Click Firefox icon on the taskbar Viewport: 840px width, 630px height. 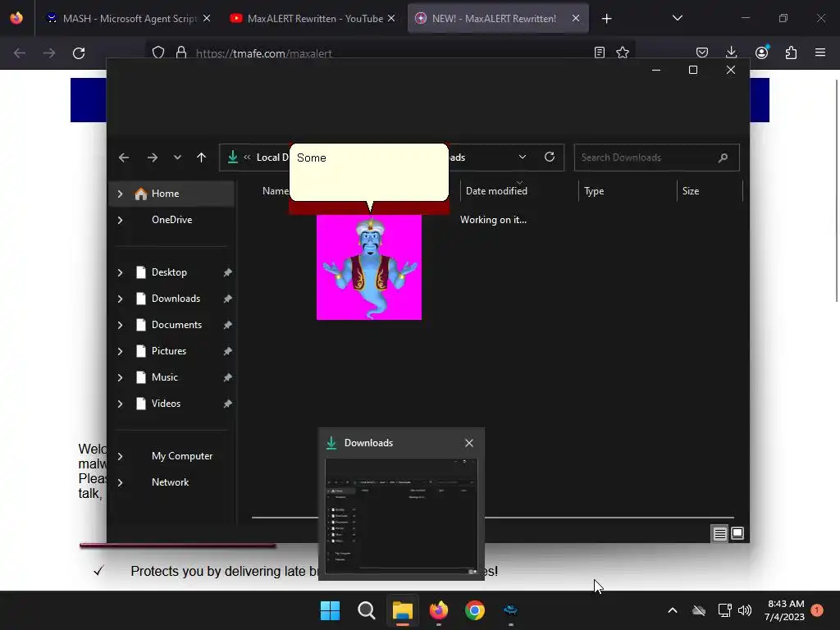click(x=438, y=610)
